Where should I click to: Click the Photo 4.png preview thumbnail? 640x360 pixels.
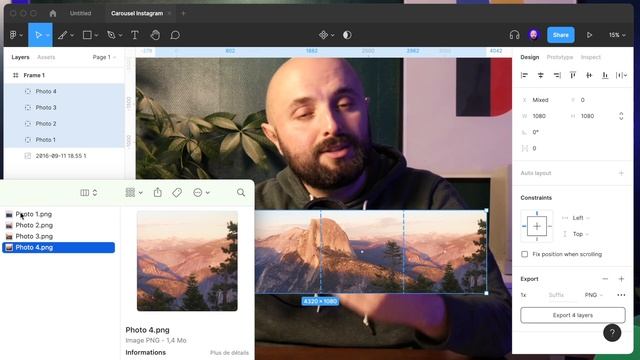point(187,261)
